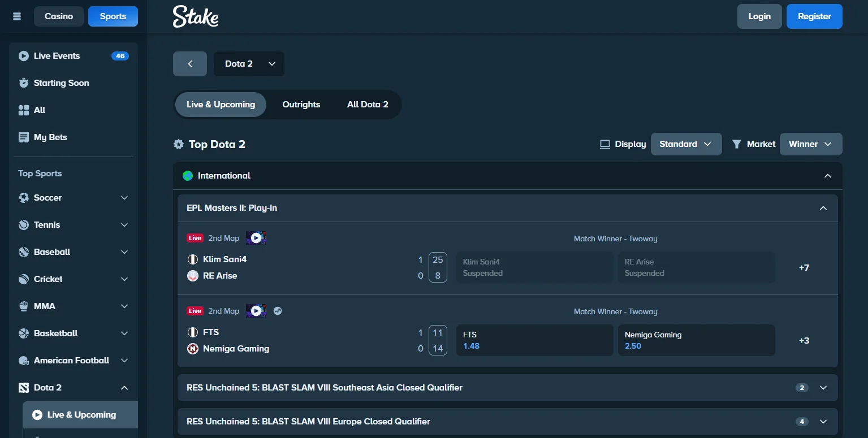Click the suspended RE Arise odds box

(x=697, y=267)
